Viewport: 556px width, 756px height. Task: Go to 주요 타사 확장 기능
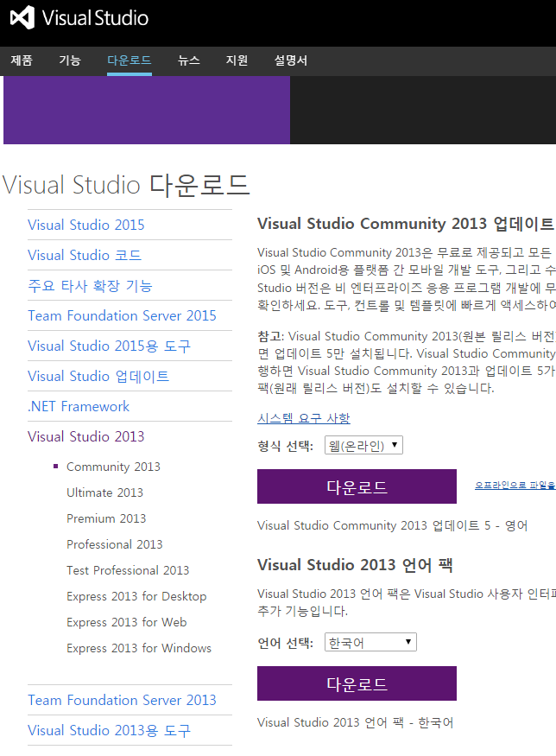tap(90, 285)
